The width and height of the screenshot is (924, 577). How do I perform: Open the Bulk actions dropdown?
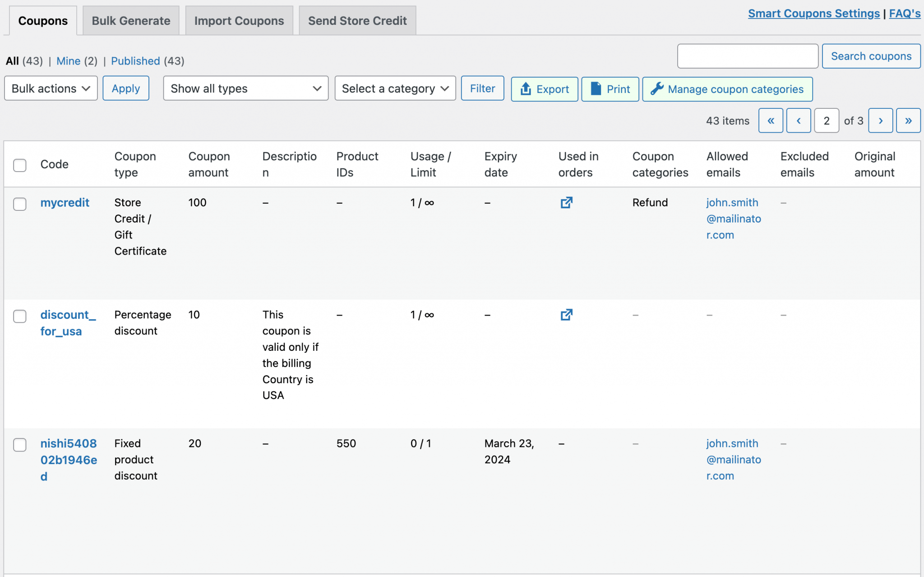coord(51,88)
